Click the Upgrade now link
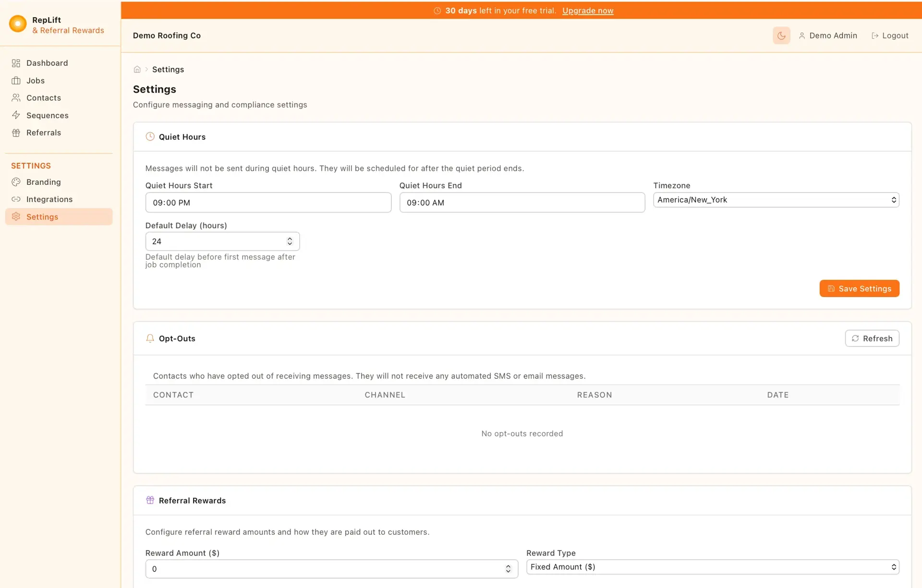 pos(588,11)
